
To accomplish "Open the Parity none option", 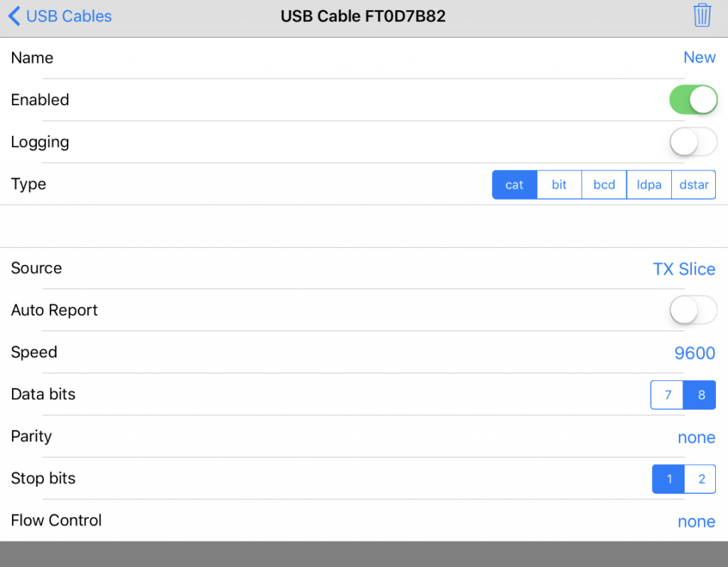I will pos(697,438).
